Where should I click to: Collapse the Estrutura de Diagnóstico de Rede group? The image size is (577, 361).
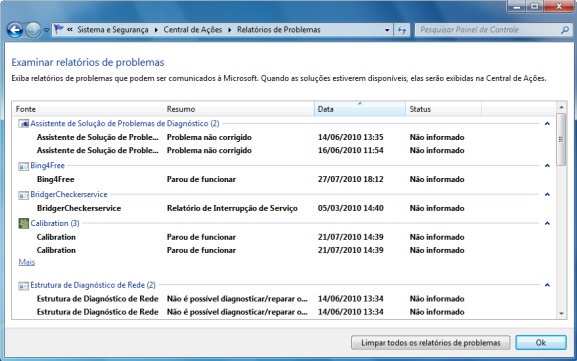click(x=547, y=285)
